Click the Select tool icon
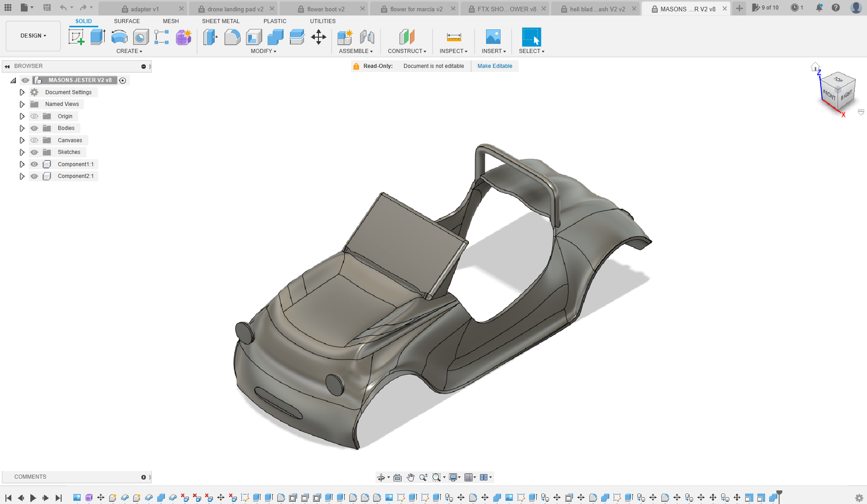The image size is (867, 504). (x=531, y=37)
